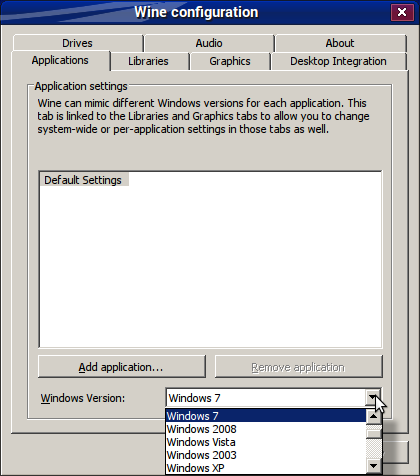Select Default Settings in application list

[x=83, y=180]
